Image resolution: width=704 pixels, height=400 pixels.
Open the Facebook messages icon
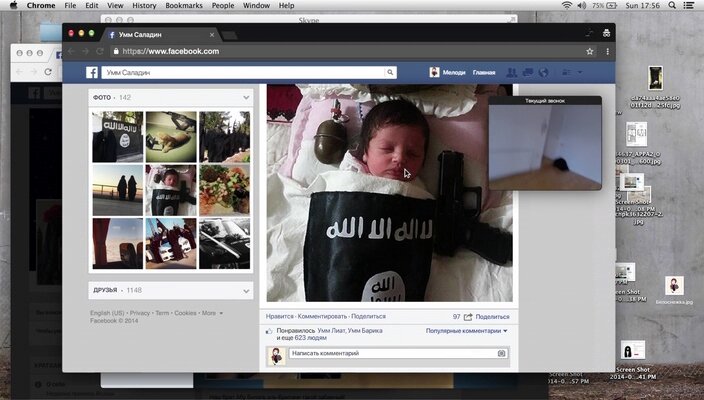coord(528,72)
